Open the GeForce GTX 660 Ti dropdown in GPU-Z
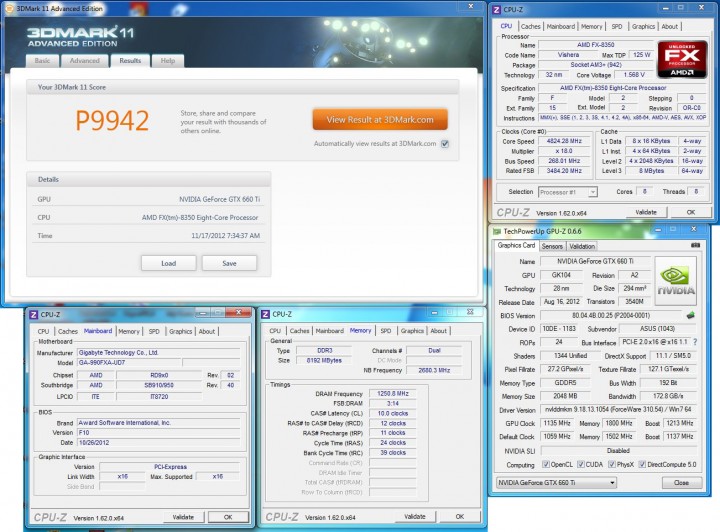Image resolution: width=720 pixels, height=532 pixels. tap(556, 482)
